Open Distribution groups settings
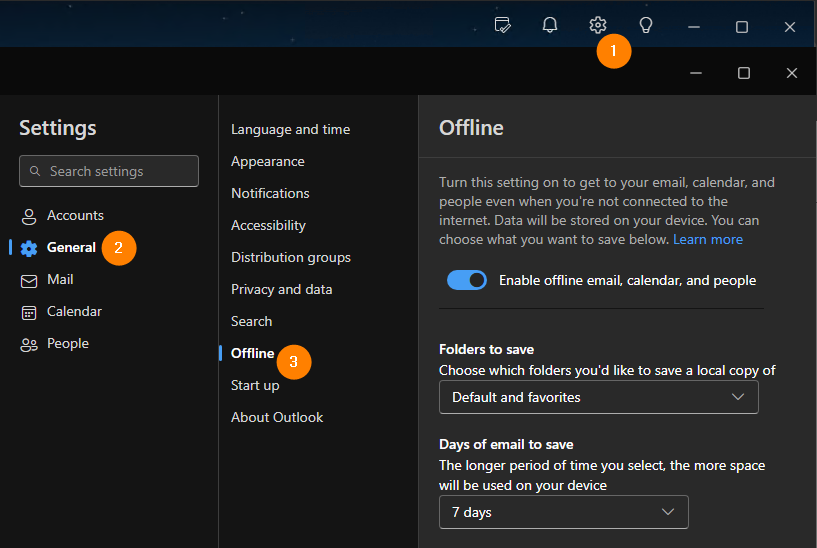This screenshot has height=548, width=817. (x=291, y=257)
